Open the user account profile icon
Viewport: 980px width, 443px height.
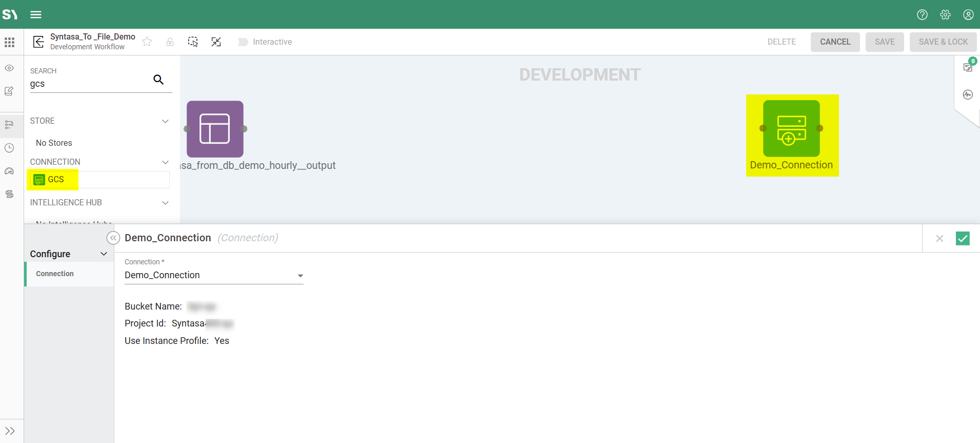968,14
